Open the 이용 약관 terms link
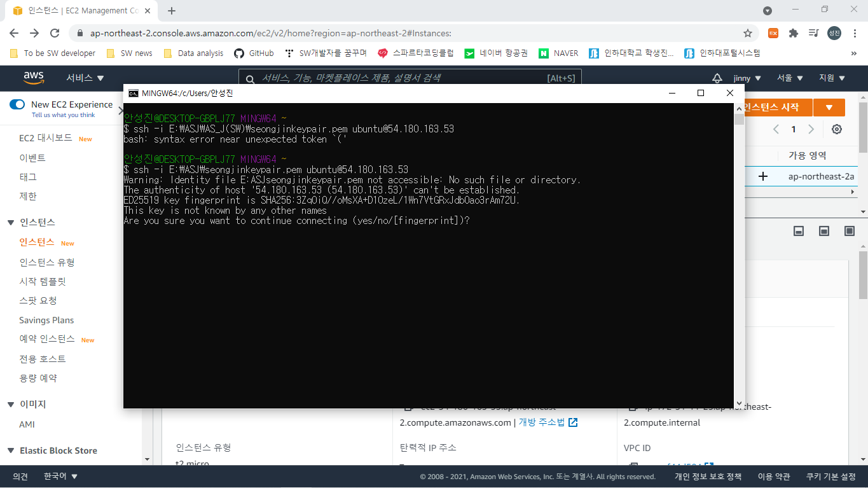This screenshot has height=488, width=868. point(774,477)
